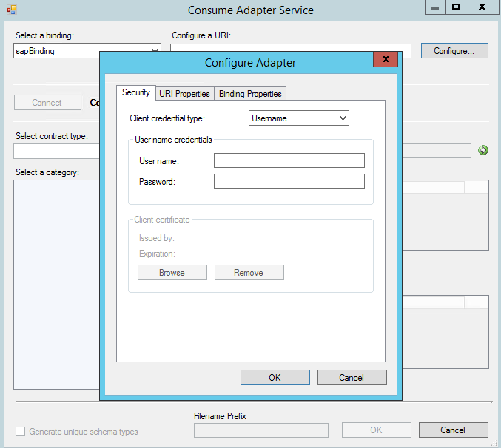The width and height of the screenshot is (501, 448).
Task: Confirm Configure Adapter with OK
Action: point(275,378)
